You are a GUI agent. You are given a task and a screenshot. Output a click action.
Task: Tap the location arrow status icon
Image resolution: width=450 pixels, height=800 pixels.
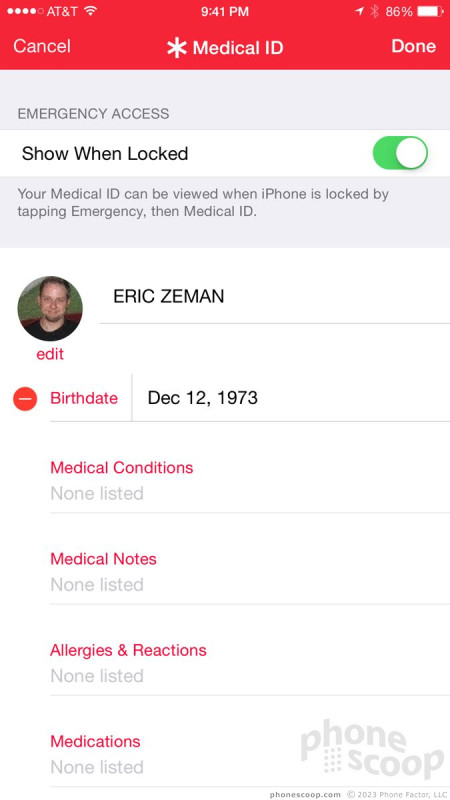coord(359,11)
